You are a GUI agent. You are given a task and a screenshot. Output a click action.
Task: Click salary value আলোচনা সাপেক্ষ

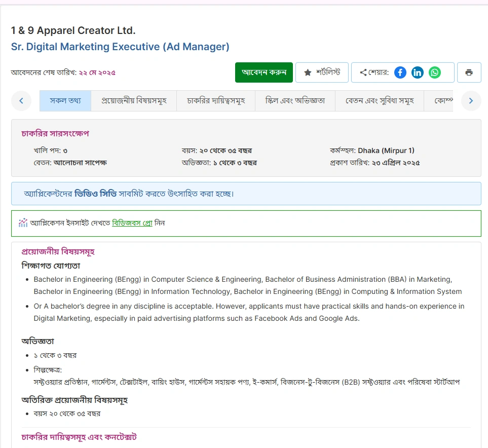pos(80,163)
